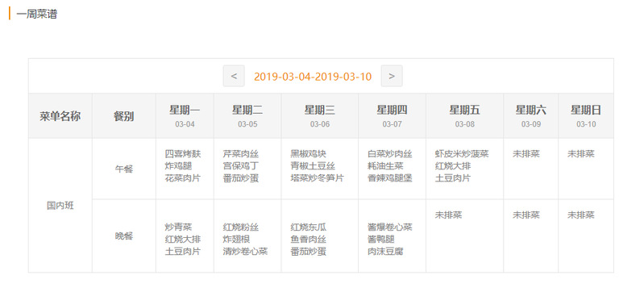This screenshot has height=292, width=644.
Task: Select the 星期二 03-05 column header
Action: click(x=247, y=116)
